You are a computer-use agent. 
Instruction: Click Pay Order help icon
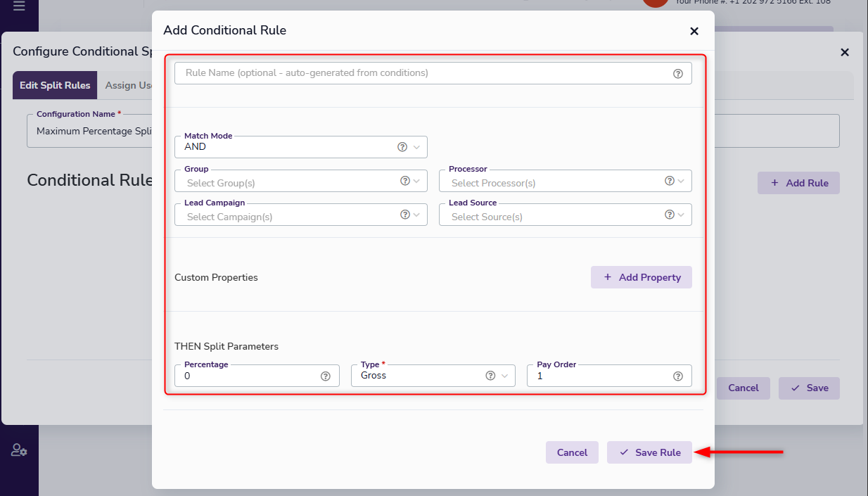677,376
